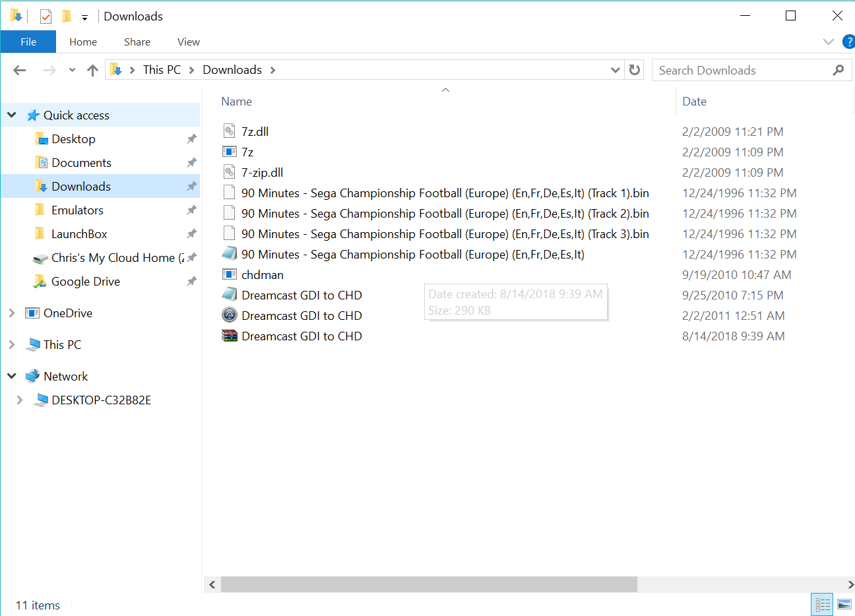The height and width of the screenshot is (616, 855).
Task: Open the Customize Quick Access Toolbar dropdown
Action: pyautogui.click(x=84, y=17)
